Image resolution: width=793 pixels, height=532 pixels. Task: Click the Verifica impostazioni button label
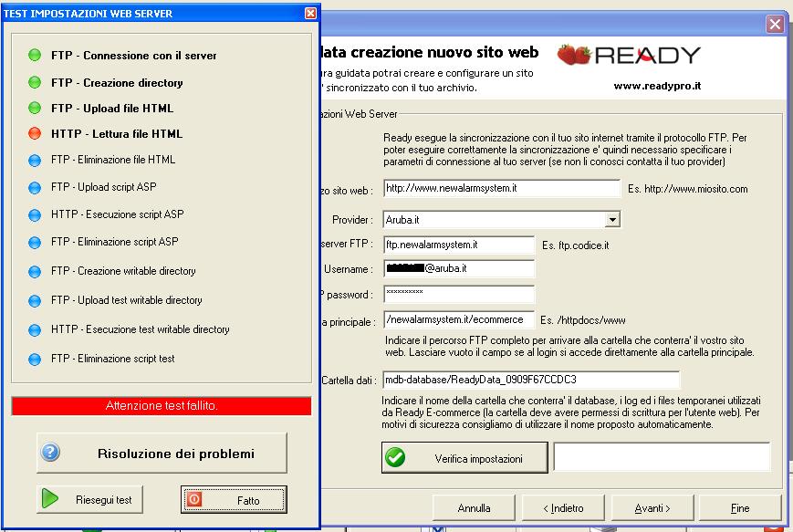[478, 459]
